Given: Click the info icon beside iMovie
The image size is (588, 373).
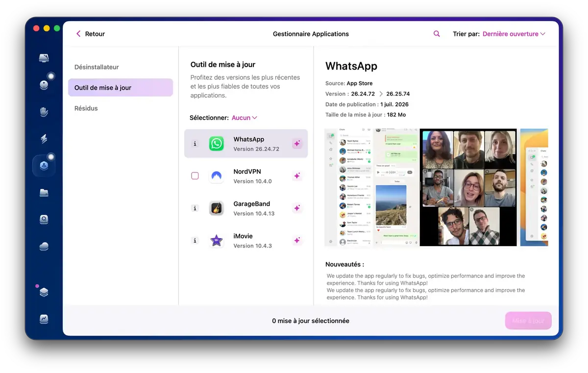Looking at the screenshot, I should click(x=195, y=241).
